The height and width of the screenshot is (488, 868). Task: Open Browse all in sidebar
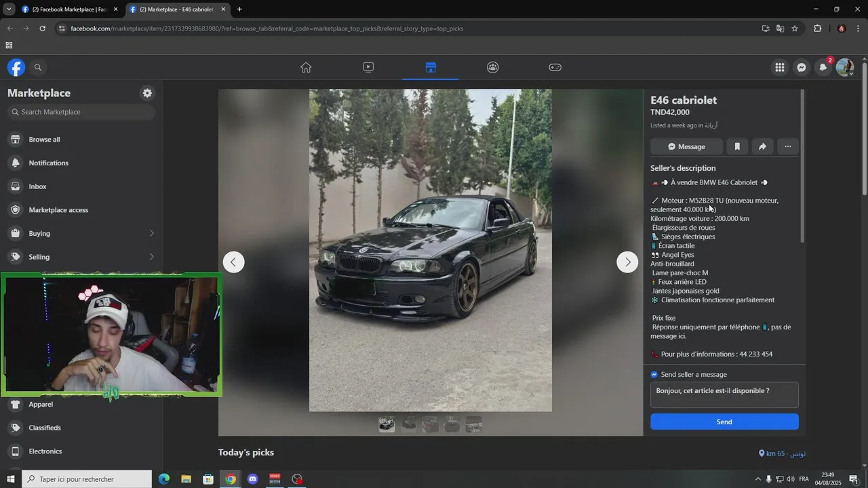click(81, 140)
